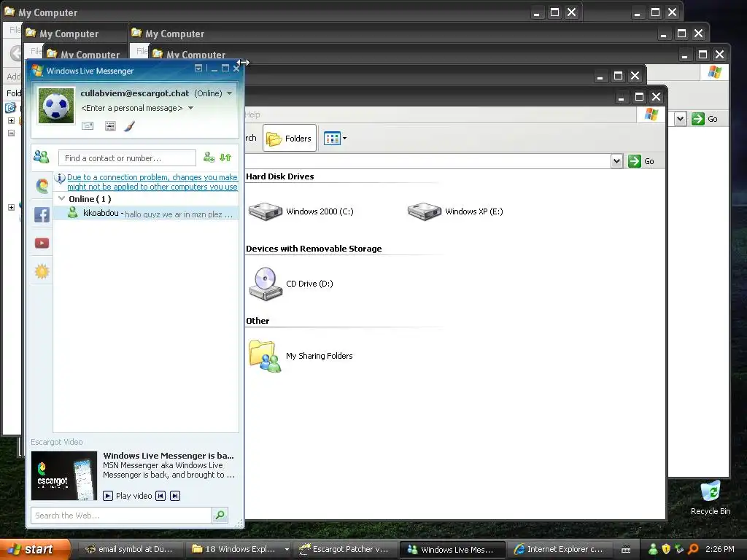Select the Windows 2000 (C:) drive

coord(301,211)
